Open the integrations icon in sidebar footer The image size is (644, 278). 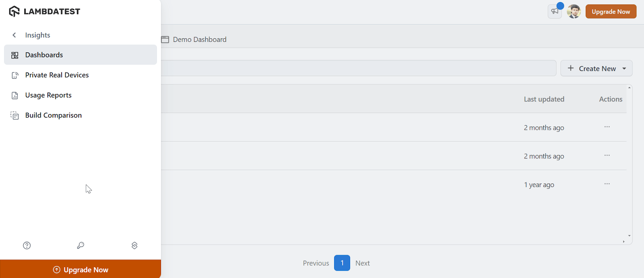click(x=134, y=245)
